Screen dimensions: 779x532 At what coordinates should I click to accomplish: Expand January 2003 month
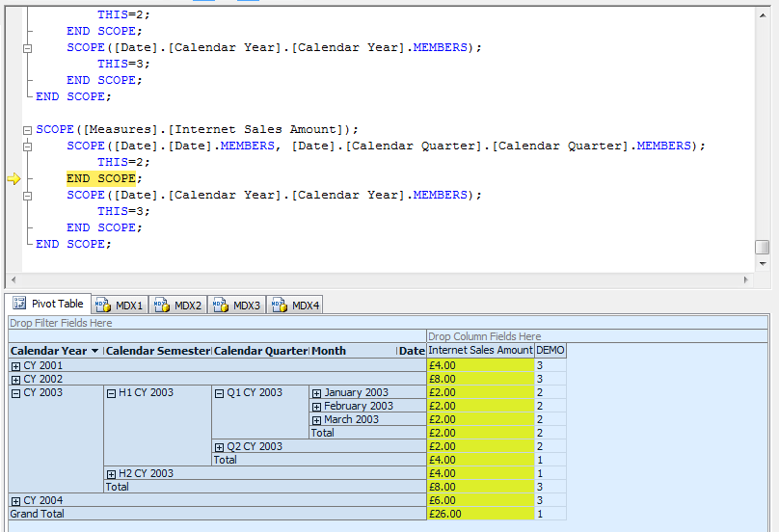point(316,393)
